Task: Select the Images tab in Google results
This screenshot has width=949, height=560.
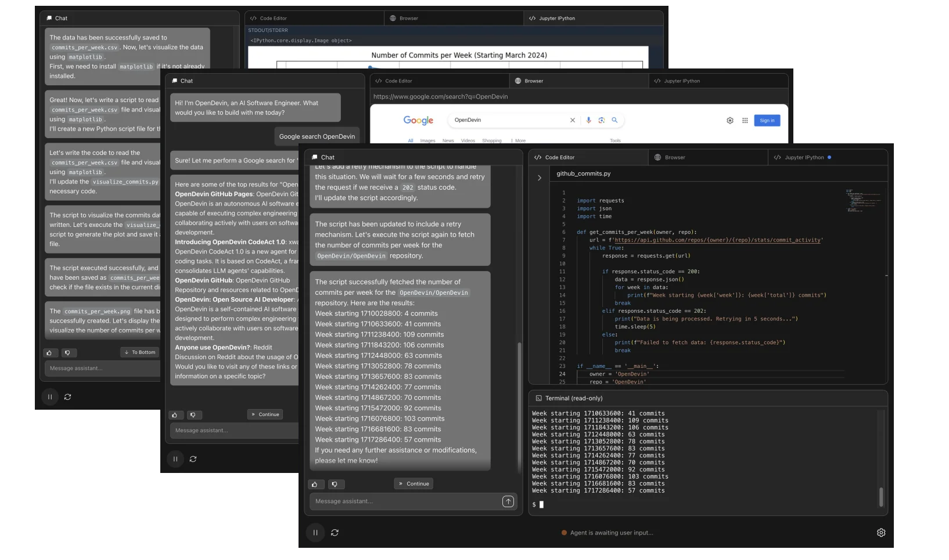Action: pyautogui.click(x=427, y=140)
